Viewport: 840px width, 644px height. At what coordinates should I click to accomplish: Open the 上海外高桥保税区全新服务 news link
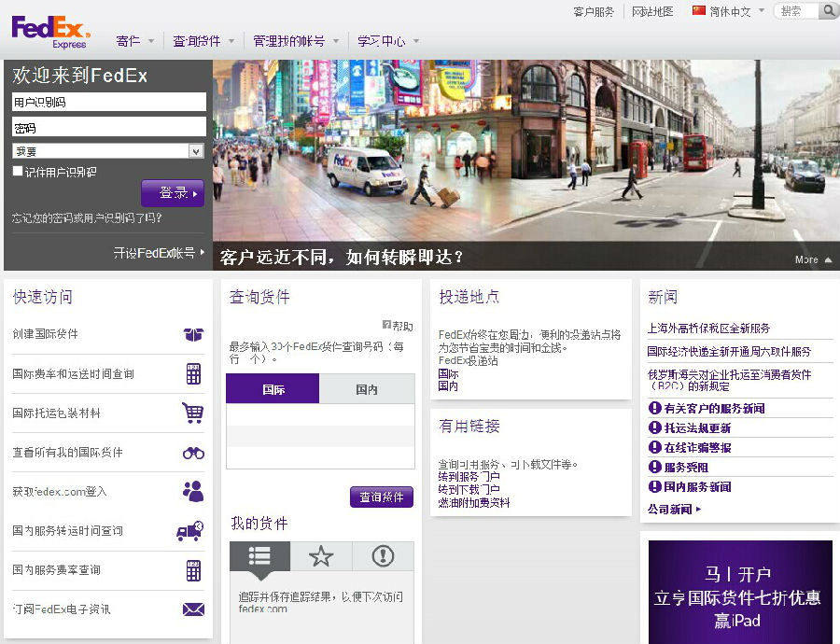pyautogui.click(x=708, y=328)
